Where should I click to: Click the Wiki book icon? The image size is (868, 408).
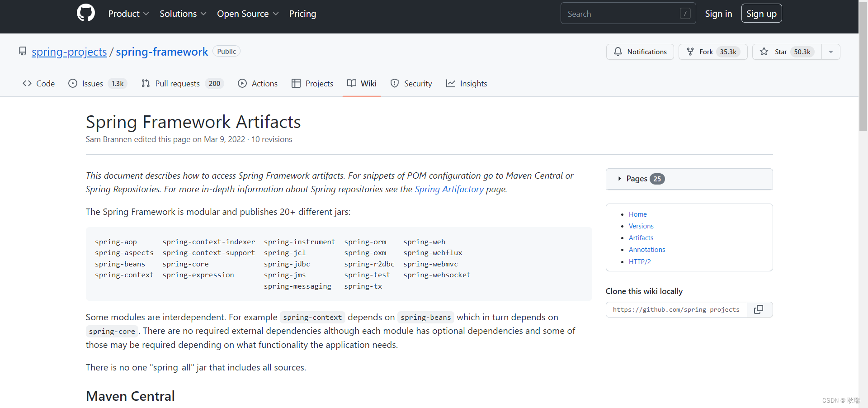[352, 83]
